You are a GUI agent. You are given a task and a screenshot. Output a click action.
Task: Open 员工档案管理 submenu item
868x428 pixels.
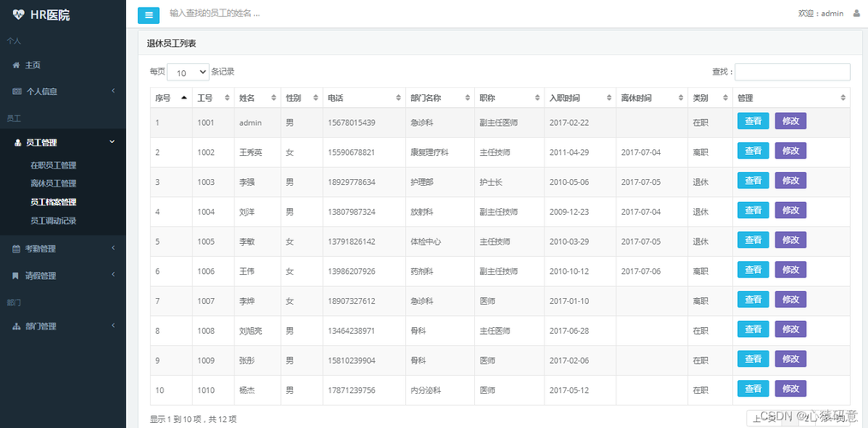point(53,202)
